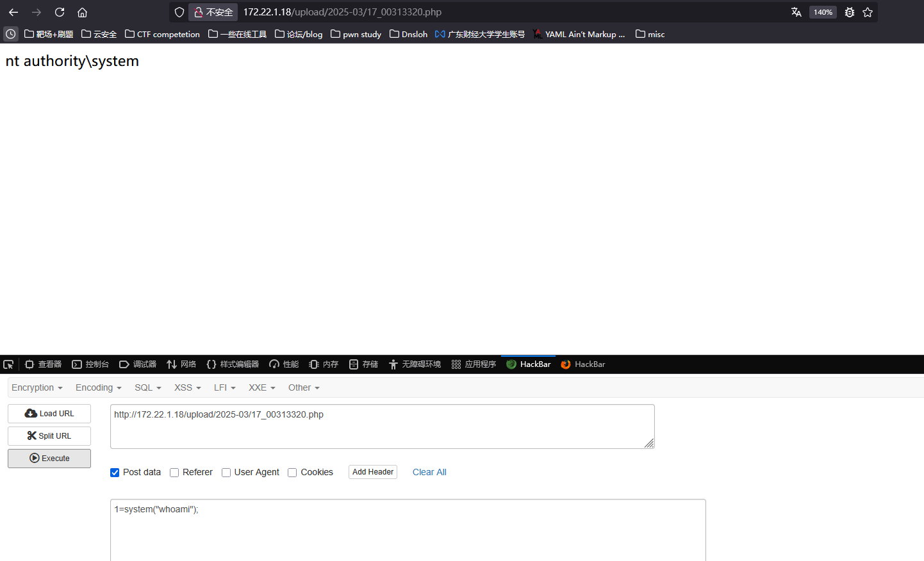This screenshot has height=561, width=924.
Task: Open the pwn study bookmark folder
Action: click(x=356, y=34)
